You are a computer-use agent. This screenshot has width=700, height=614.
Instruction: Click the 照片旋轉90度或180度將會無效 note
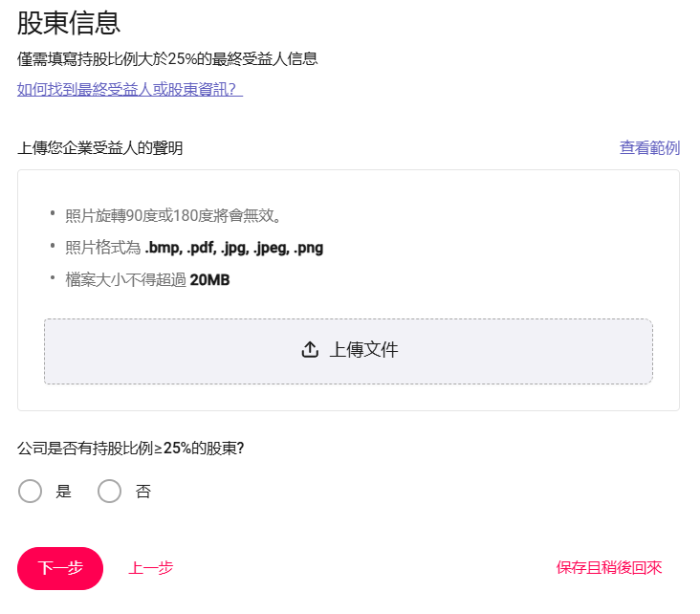(x=173, y=216)
